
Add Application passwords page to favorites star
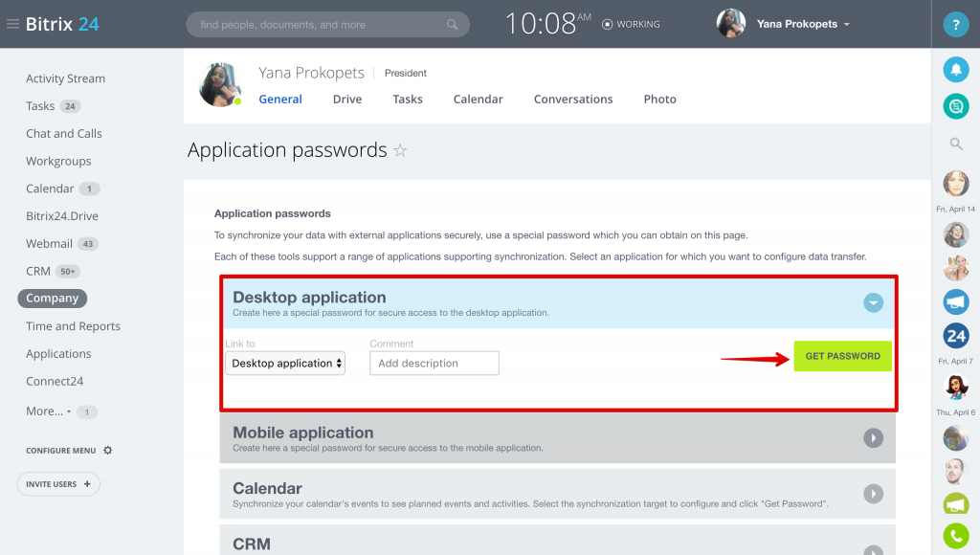point(400,150)
